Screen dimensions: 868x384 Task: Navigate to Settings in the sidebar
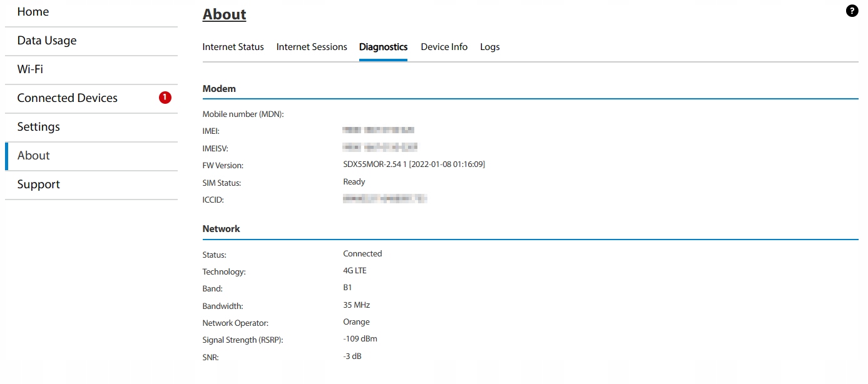click(39, 127)
